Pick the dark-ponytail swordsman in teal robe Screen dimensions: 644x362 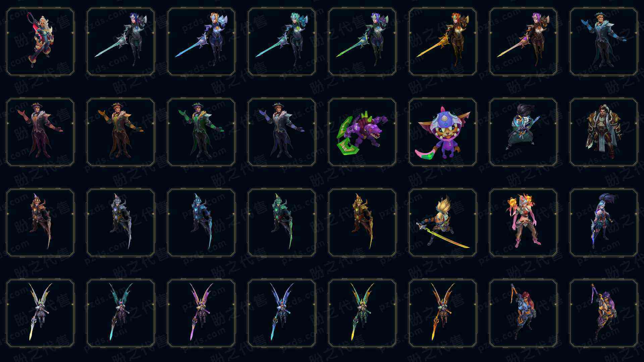[523, 132]
